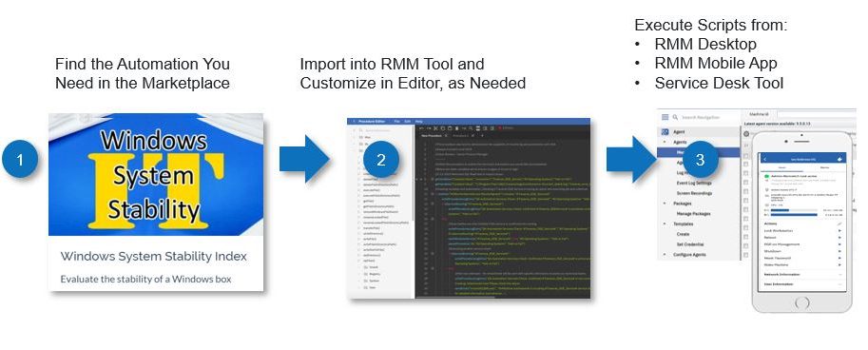Viewport: 868px width, 350px height.
Task: Tap the icon at right of mobile header
Action: (x=839, y=159)
